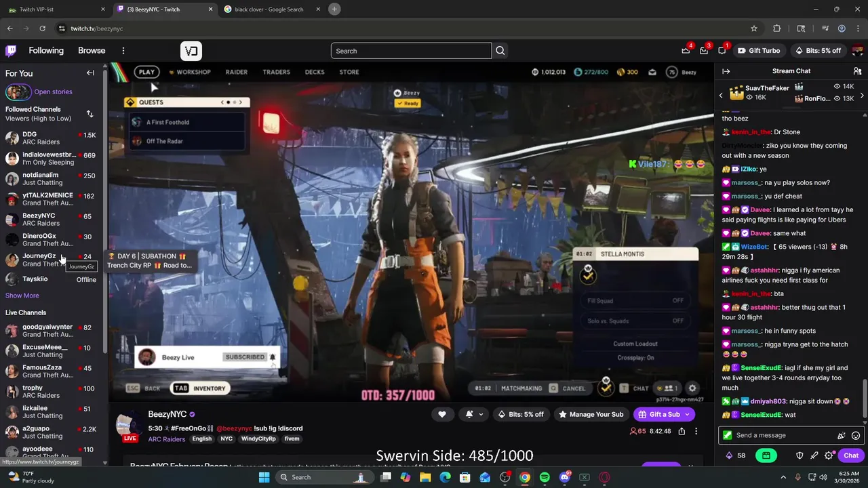Click the left sidebar scrollbar
Image resolution: width=868 pixels, height=488 pixels.
[x=105, y=210]
